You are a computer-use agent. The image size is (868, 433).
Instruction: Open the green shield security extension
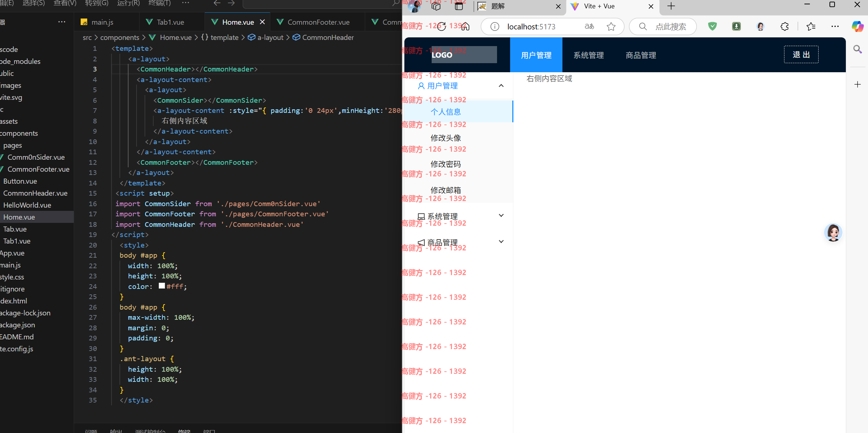pos(712,26)
